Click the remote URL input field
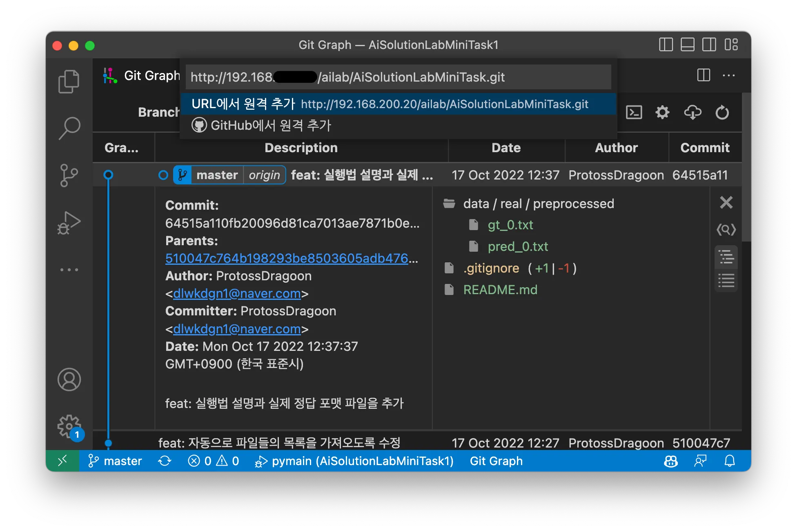The height and width of the screenshot is (532, 797). [398, 77]
